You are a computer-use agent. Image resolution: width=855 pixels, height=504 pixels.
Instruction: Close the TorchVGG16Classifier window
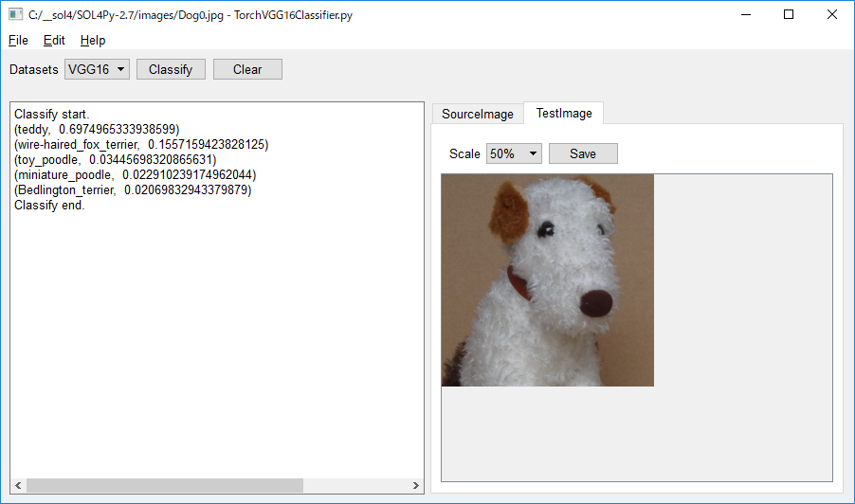pyautogui.click(x=831, y=15)
